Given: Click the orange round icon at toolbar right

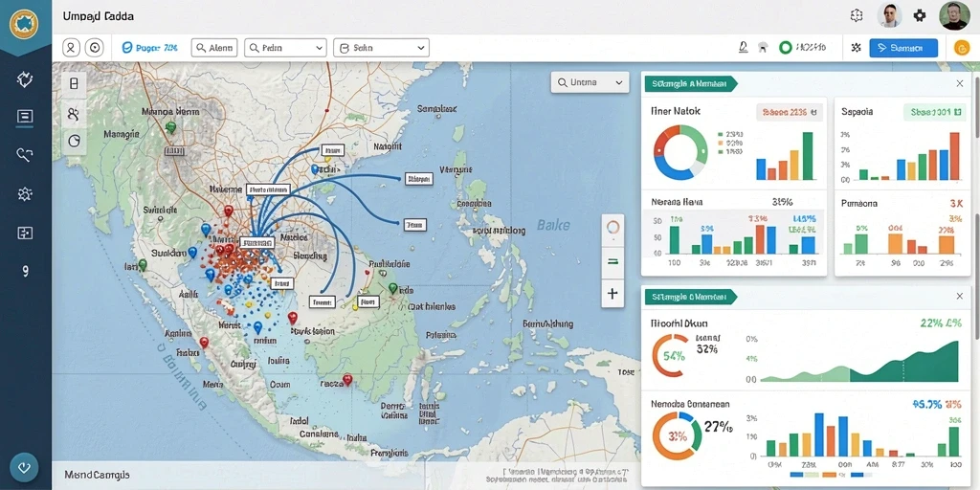Looking at the screenshot, I should (x=961, y=48).
